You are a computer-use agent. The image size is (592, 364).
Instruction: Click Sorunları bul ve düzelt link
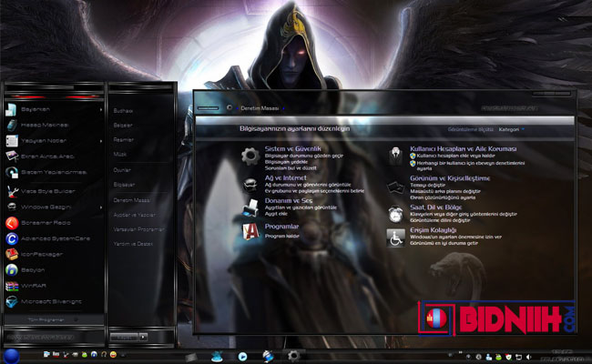tap(291, 167)
